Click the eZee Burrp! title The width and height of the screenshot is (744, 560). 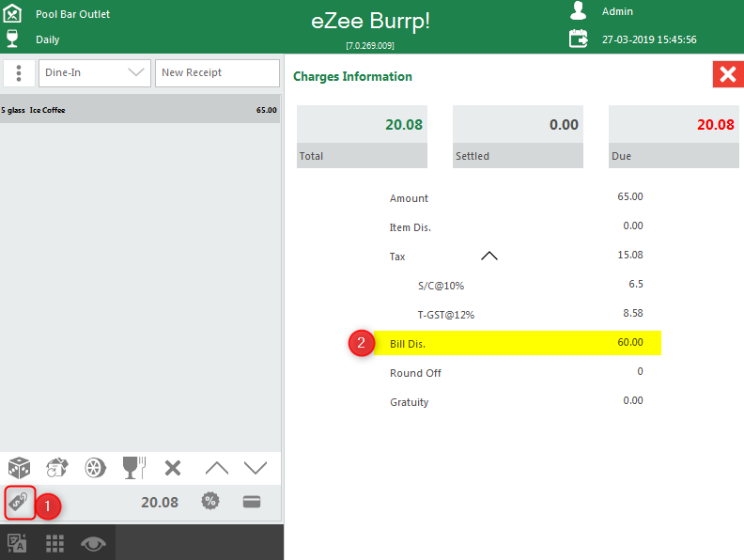point(370,21)
